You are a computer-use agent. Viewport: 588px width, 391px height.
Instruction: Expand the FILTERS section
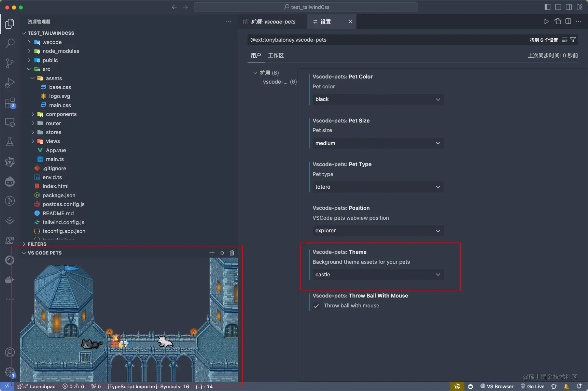point(24,244)
